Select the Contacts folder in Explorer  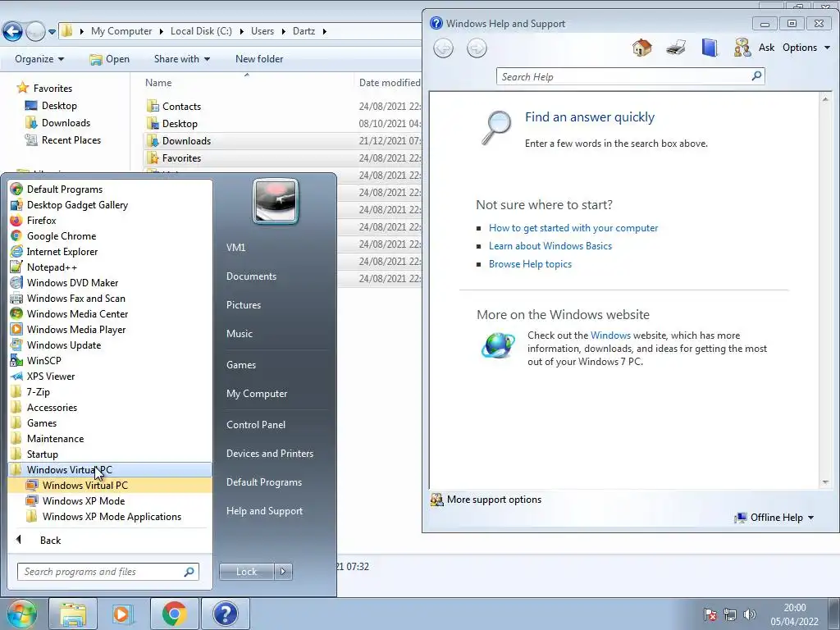pyautogui.click(x=181, y=106)
